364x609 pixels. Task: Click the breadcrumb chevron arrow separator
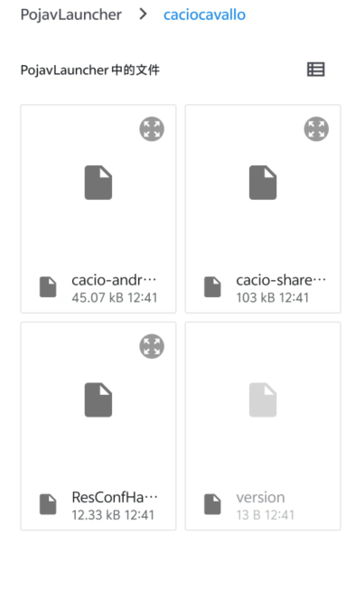tap(144, 14)
